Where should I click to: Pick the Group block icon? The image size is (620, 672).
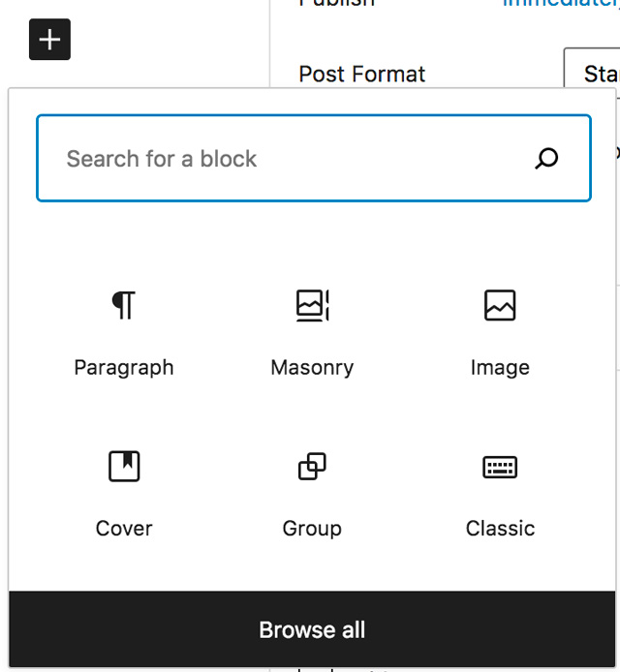coord(312,467)
